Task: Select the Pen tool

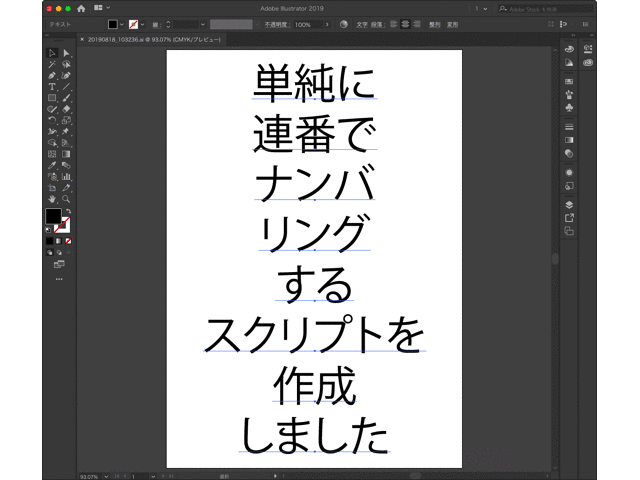Action: pos(52,76)
